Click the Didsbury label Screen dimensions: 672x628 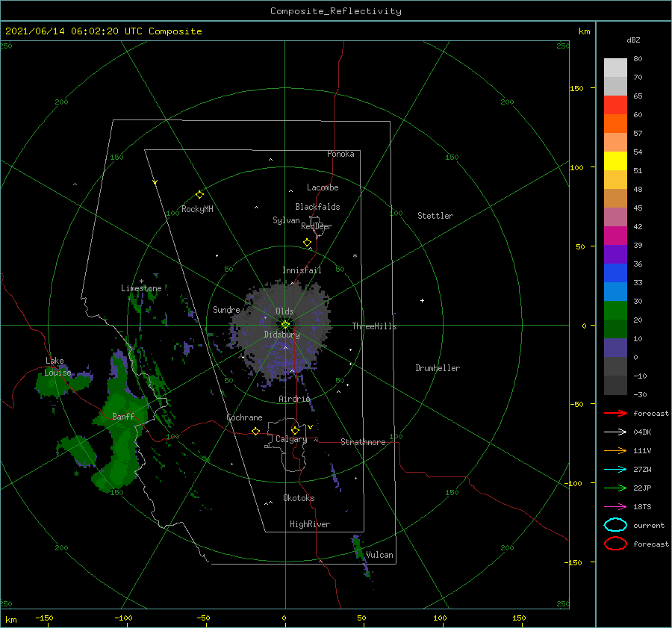click(281, 335)
